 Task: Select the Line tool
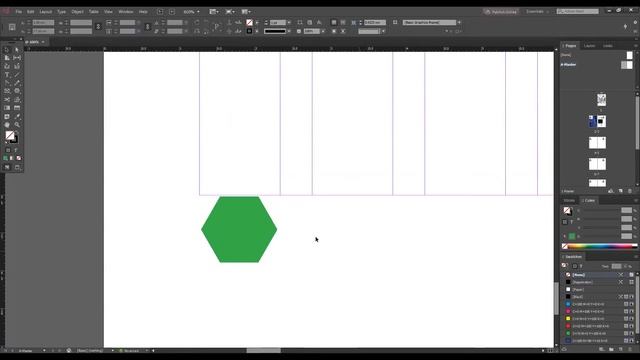coord(17,75)
